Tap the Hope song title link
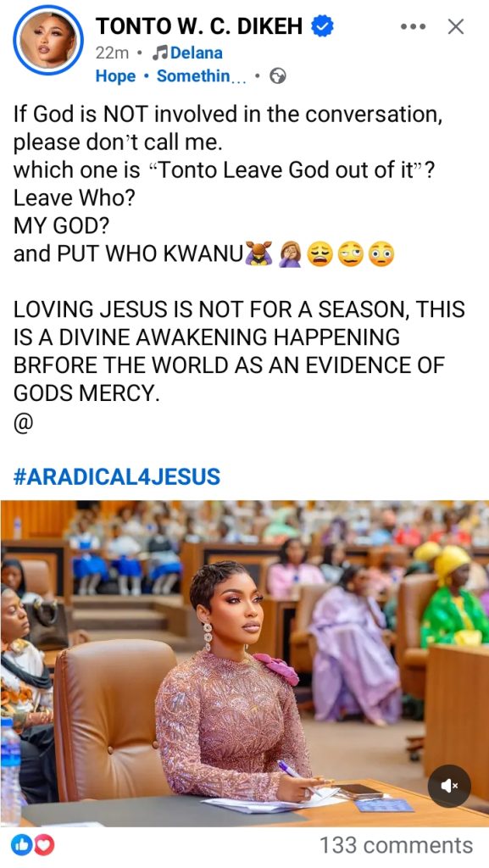489x868 pixels. (115, 76)
